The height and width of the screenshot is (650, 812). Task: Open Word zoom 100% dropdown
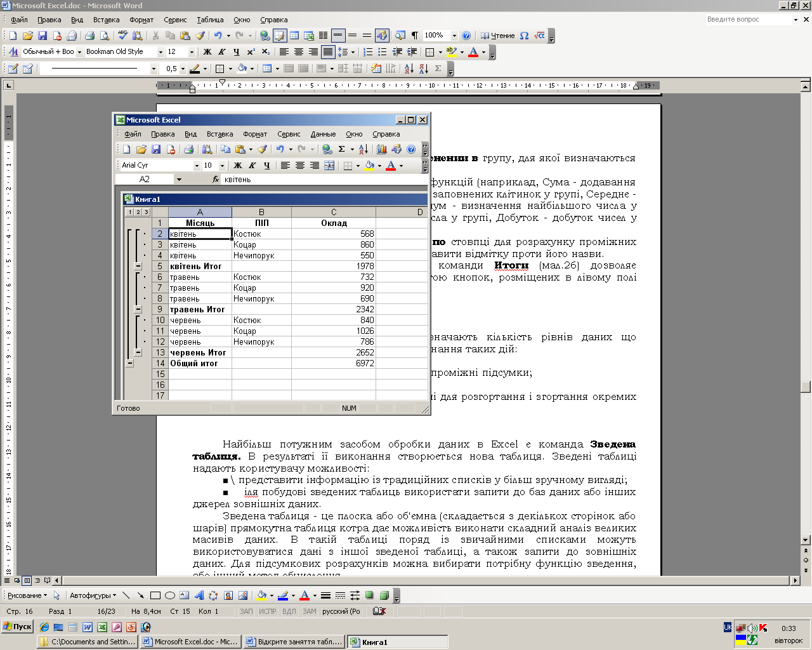pos(454,36)
